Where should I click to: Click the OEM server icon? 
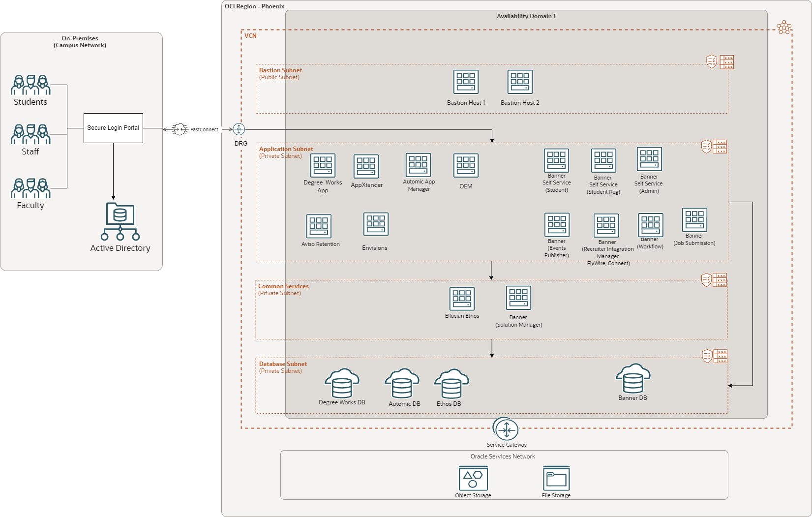[466, 166]
